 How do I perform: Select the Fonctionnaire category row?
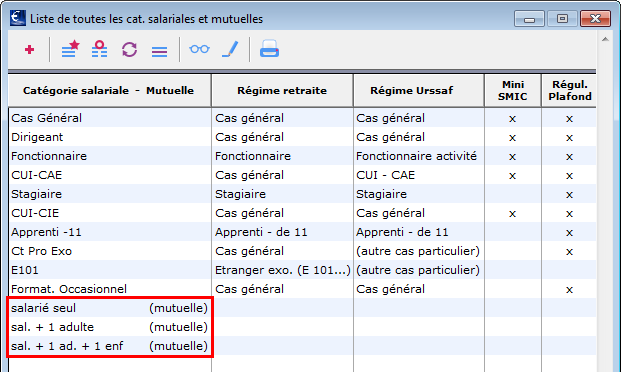click(302, 156)
